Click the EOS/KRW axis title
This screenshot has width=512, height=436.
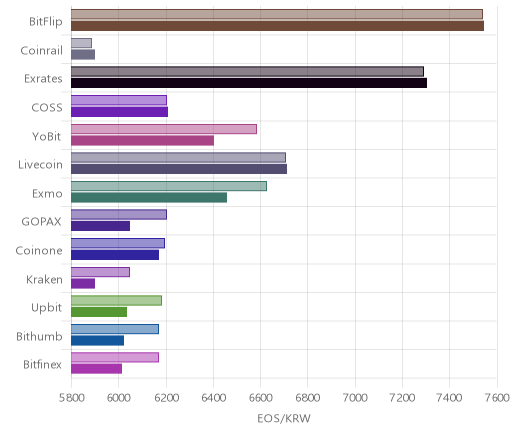pos(284,418)
